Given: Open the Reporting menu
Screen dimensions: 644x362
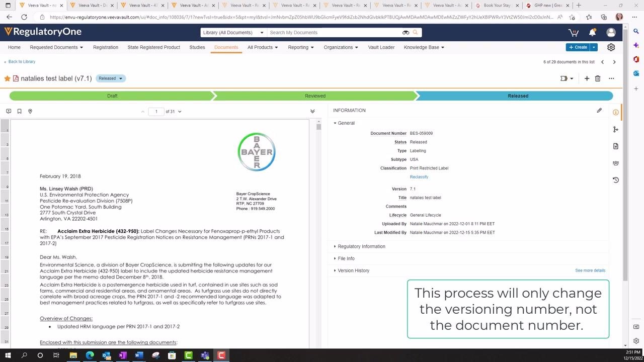Looking at the screenshot, I should pyautogui.click(x=301, y=47).
